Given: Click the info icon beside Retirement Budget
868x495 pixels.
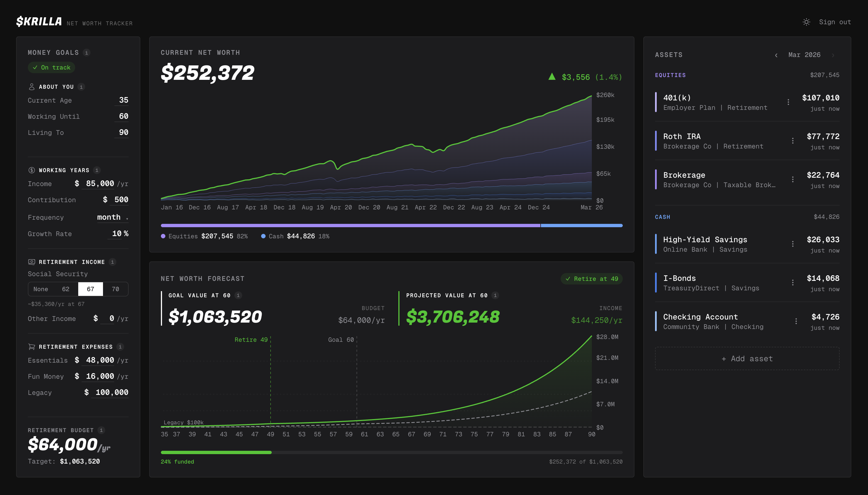Looking at the screenshot, I should pos(101,430).
